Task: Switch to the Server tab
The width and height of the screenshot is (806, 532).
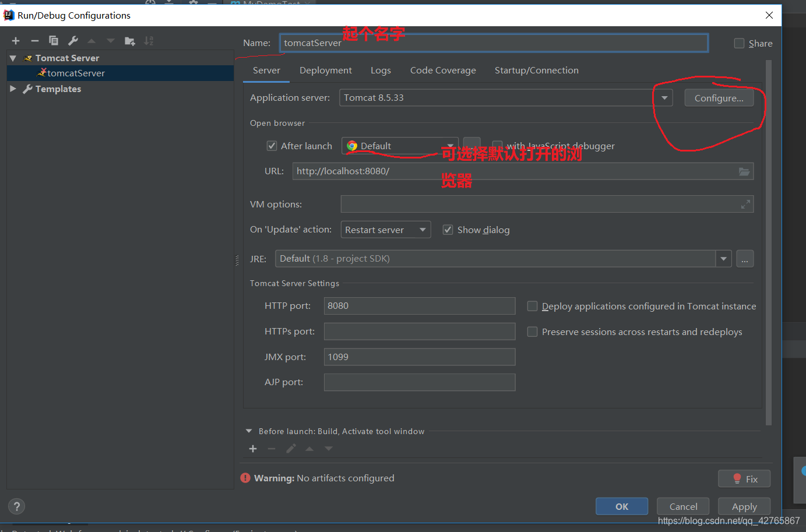Action: pyautogui.click(x=266, y=71)
